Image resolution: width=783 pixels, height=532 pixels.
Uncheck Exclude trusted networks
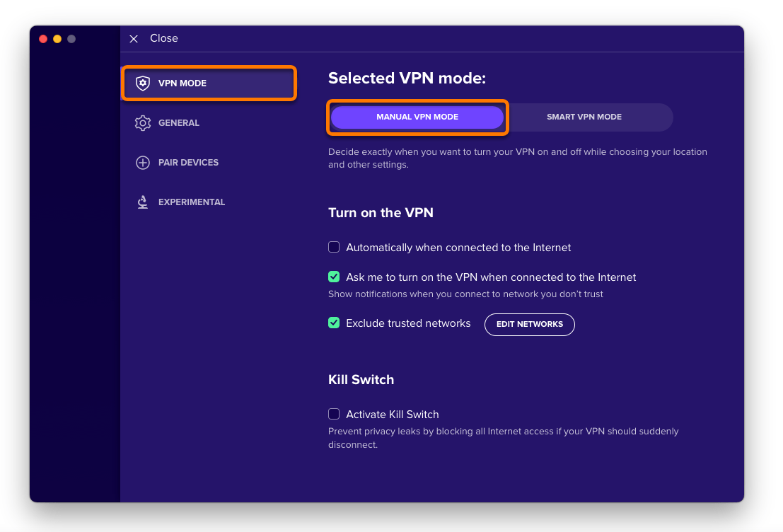pos(333,323)
